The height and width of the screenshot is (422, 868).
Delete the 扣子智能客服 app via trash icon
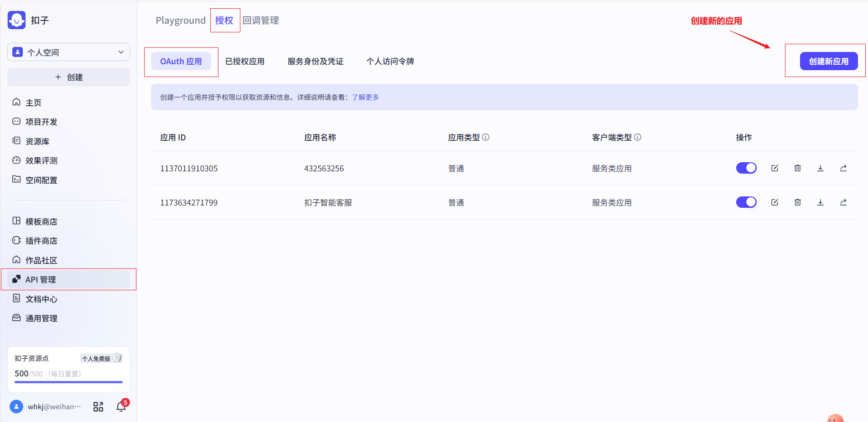pos(797,202)
